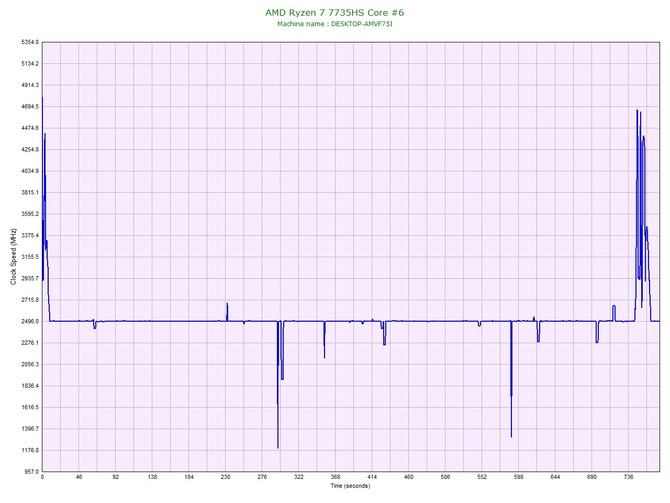The image size is (670, 503).
Task: Click the small upward spike near 232 seconds
Action: [x=227, y=304]
